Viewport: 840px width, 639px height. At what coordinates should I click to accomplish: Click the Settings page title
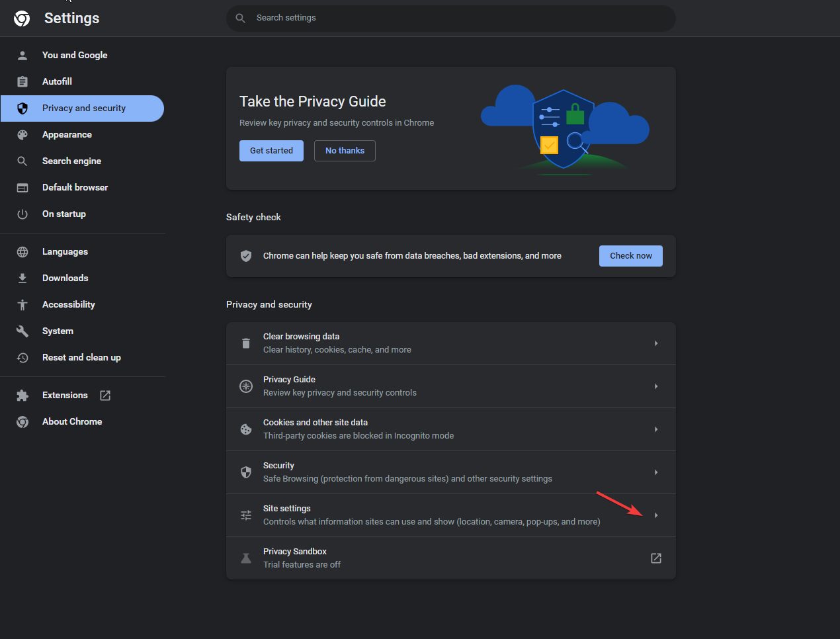(x=71, y=19)
